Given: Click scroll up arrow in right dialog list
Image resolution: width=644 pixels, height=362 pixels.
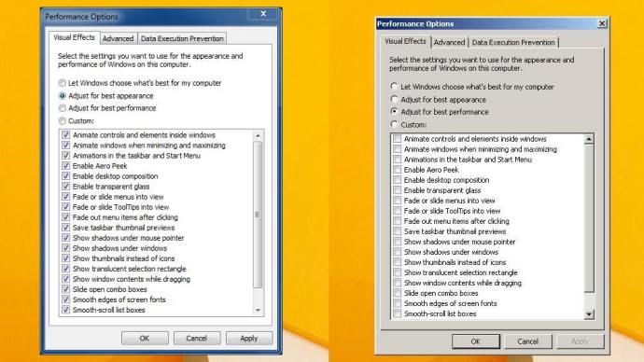Looking at the screenshot, I should 589,140.
